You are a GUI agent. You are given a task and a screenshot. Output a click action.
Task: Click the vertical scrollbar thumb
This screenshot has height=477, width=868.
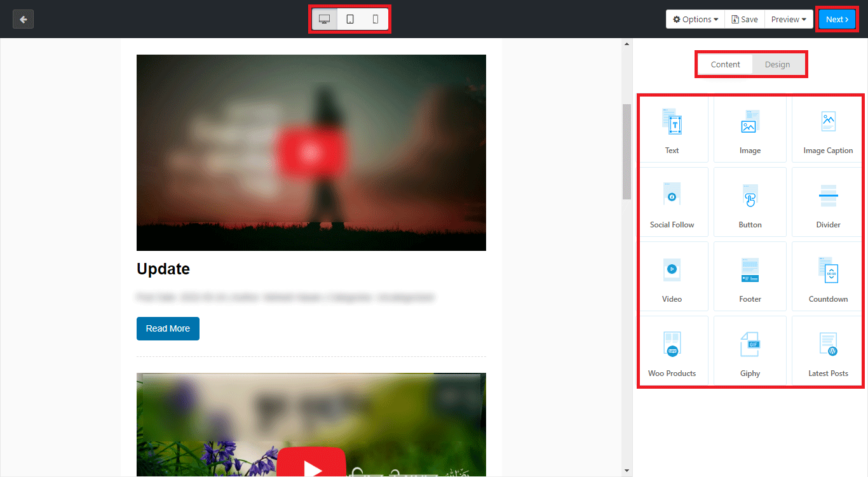coord(627,151)
